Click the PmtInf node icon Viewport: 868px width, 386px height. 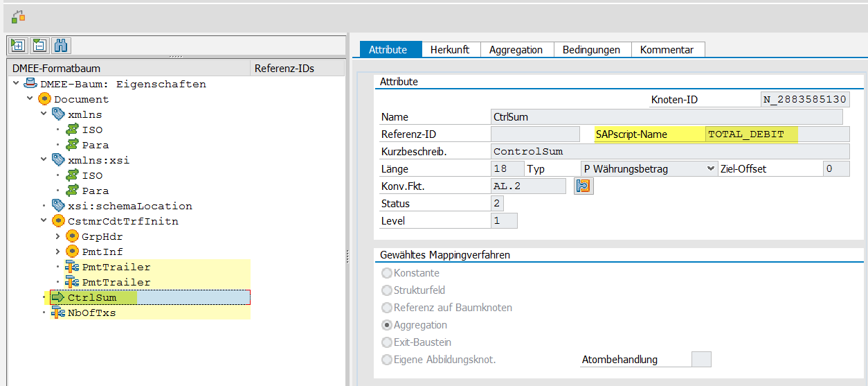point(72,252)
